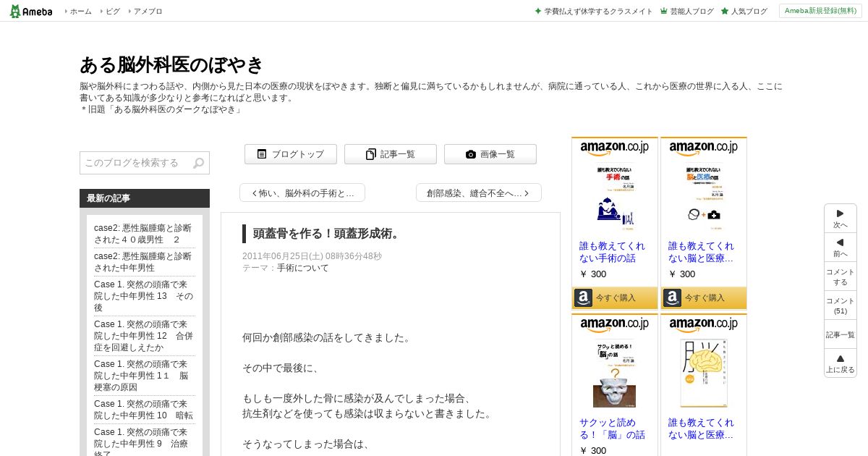
Task: Open Case 1 中年男性 13 その後 article
Action: point(143,296)
